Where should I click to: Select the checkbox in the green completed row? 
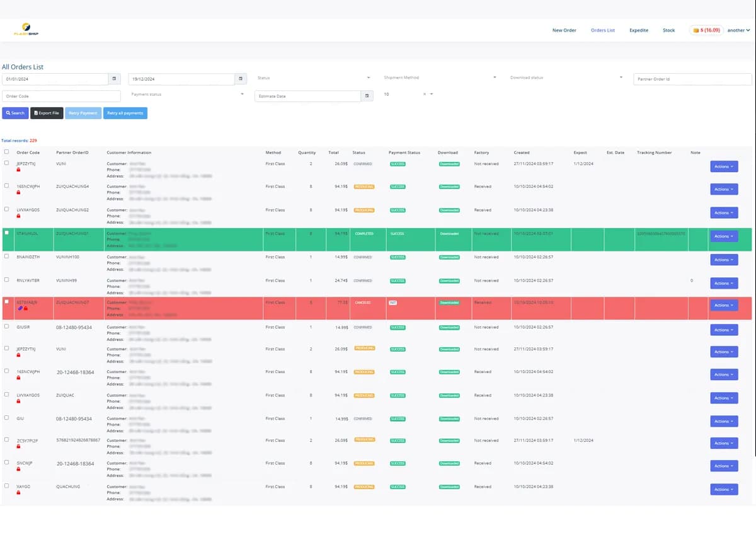click(x=6, y=233)
